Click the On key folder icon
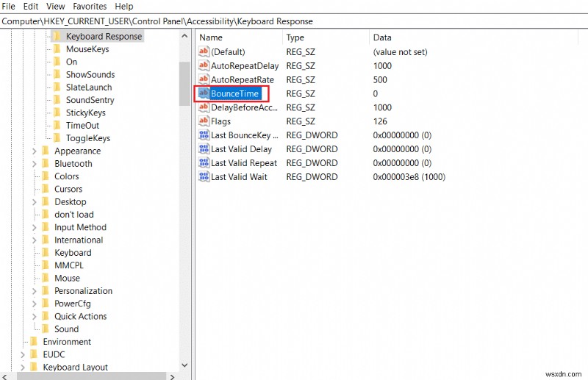This screenshot has height=380, width=588. [x=57, y=62]
